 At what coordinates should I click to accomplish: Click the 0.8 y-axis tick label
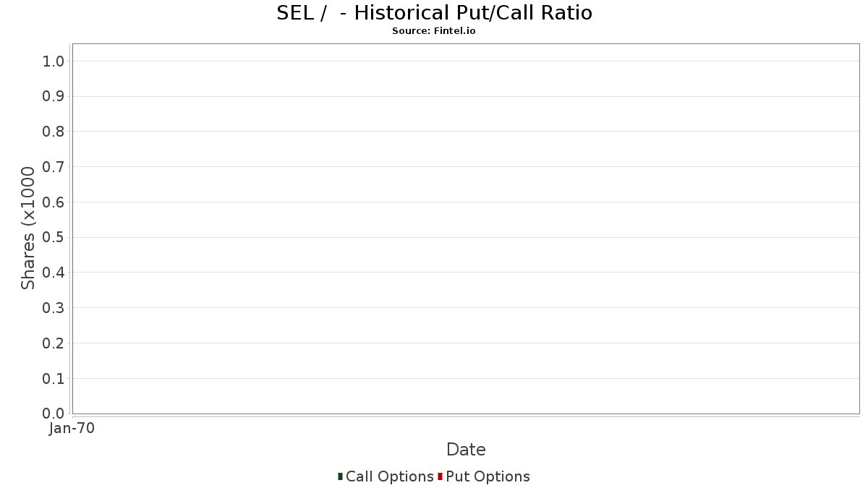point(54,132)
